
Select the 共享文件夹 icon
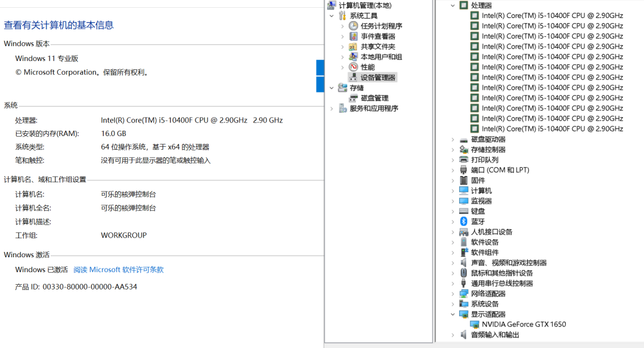[353, 47]
